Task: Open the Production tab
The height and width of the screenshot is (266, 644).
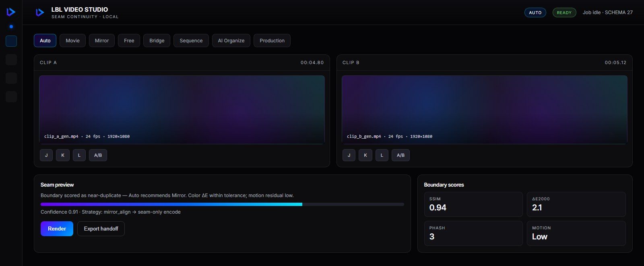Action: click(272, 41)
